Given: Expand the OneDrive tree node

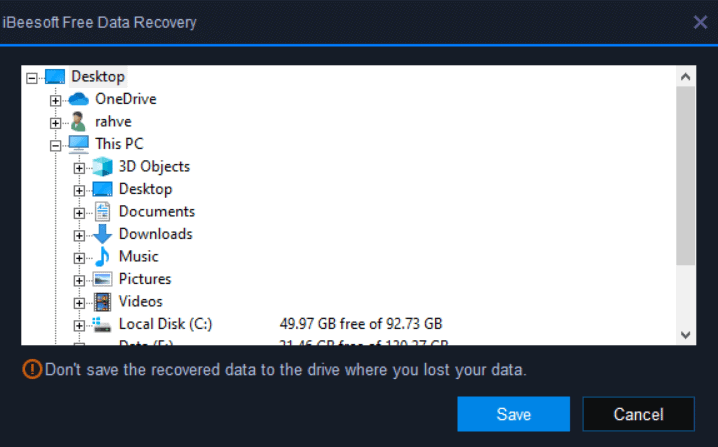Looking at the screenshot, I should click(55, 100).
